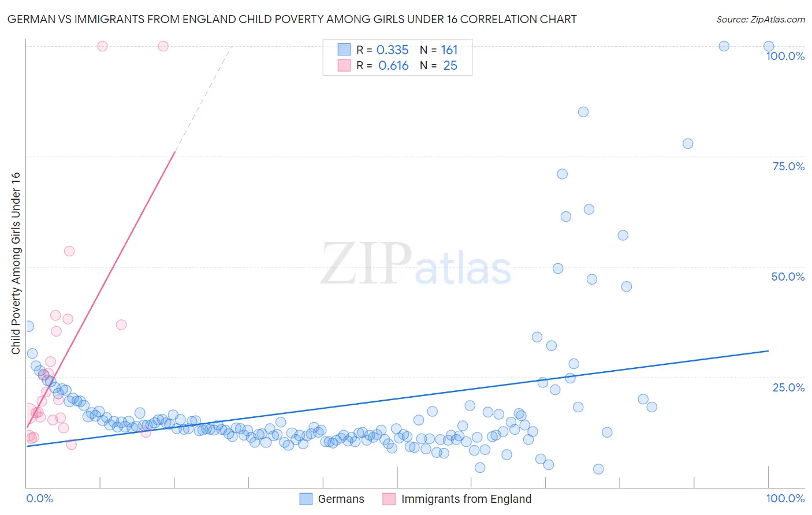Click the blue data point near 85% poverty

[x=583, y=112]
